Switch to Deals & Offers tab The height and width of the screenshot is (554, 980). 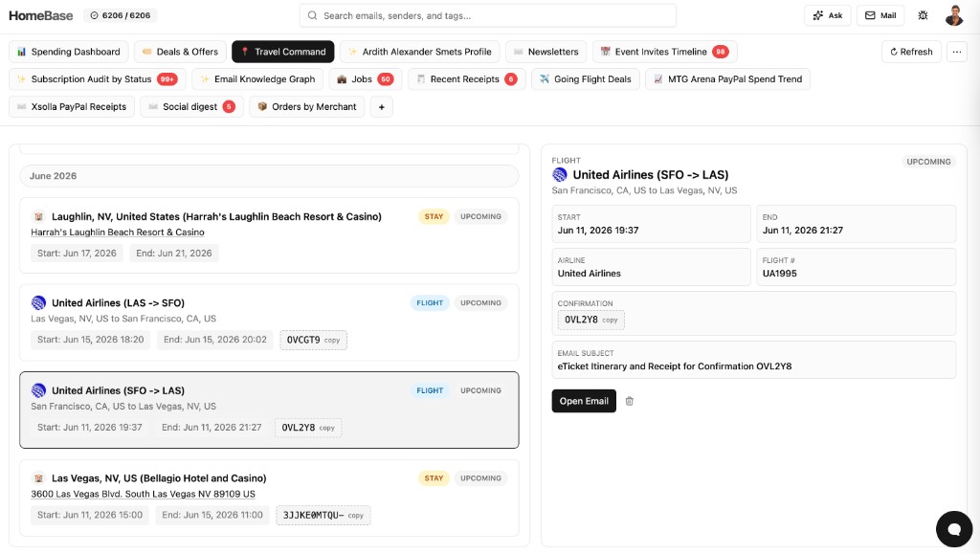180,52
